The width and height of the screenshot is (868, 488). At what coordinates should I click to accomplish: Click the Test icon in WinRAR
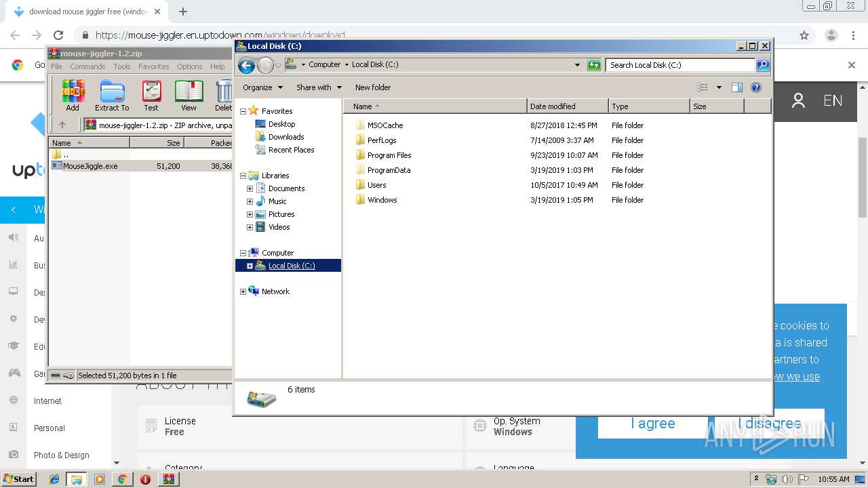pos(151,96)
